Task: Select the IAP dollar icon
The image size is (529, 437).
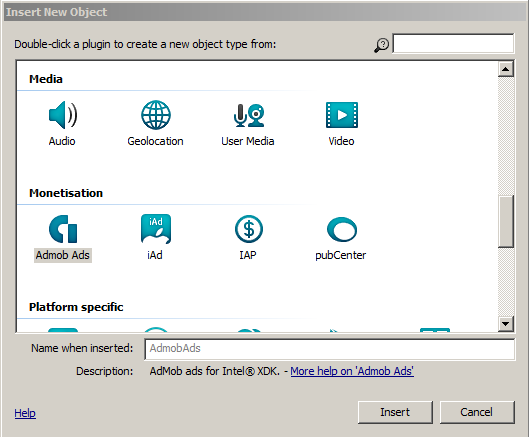Action: [x=249, y=229]
